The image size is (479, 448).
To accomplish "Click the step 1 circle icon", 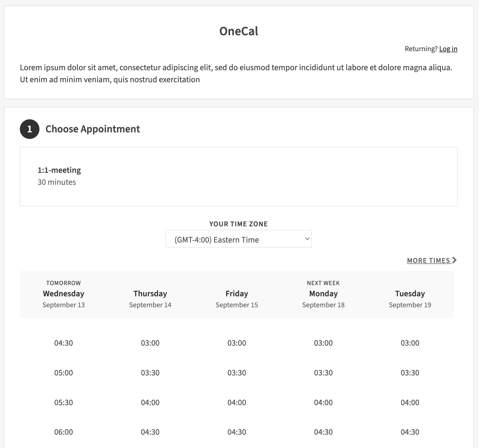I will (x=30, y=129).
